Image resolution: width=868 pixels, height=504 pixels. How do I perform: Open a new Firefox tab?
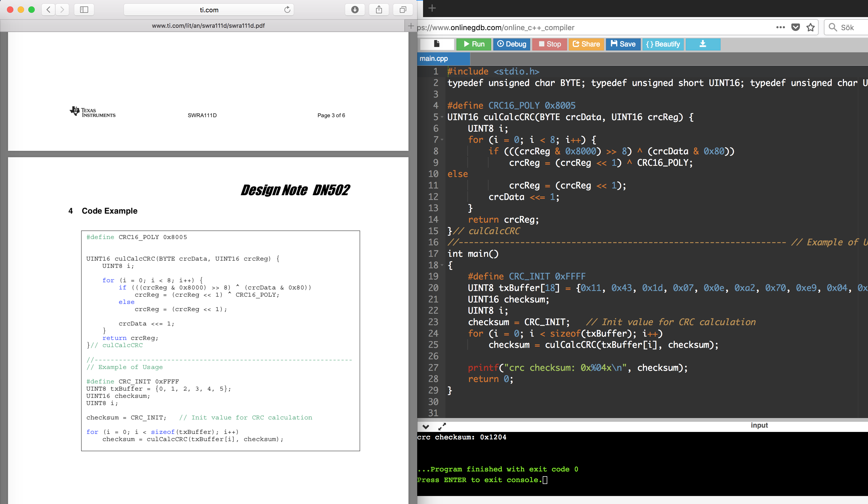pos(432,8)
